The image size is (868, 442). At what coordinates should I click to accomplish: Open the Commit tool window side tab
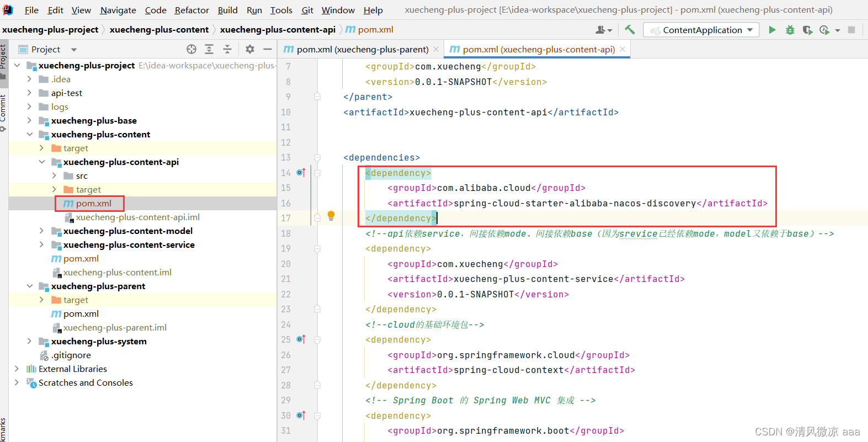click(3, 112)
